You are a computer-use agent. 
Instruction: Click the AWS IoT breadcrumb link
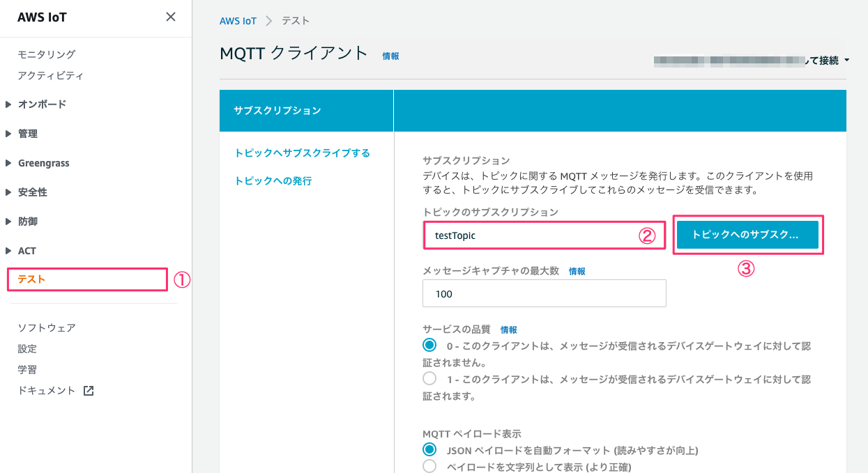(238, 20)
